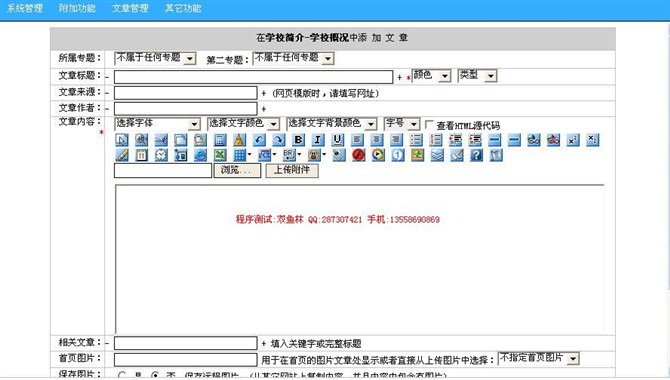Click the scissors Cut icon

(x=161, y=140)
